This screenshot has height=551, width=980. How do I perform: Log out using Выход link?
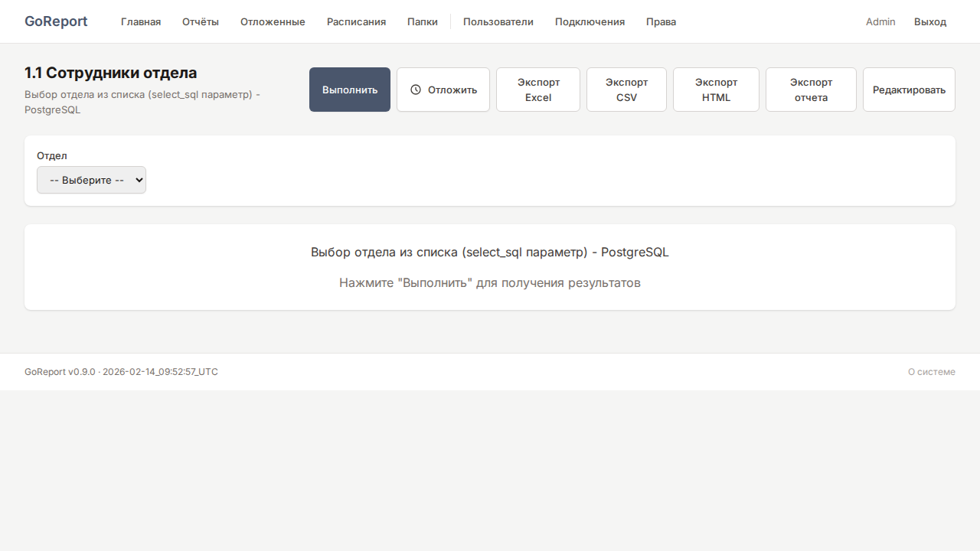click(930, 21)
